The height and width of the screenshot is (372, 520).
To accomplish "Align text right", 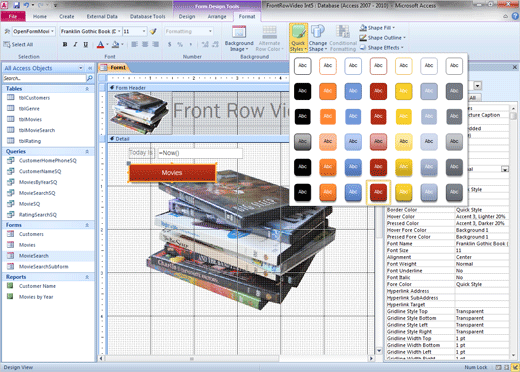I will point(155,44).
